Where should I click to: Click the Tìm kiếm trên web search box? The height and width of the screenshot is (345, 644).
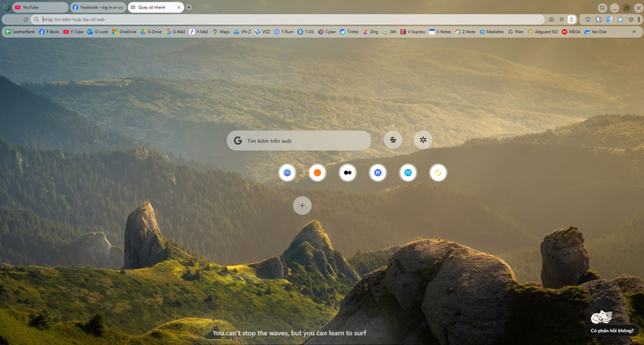[x=299, y=141]
